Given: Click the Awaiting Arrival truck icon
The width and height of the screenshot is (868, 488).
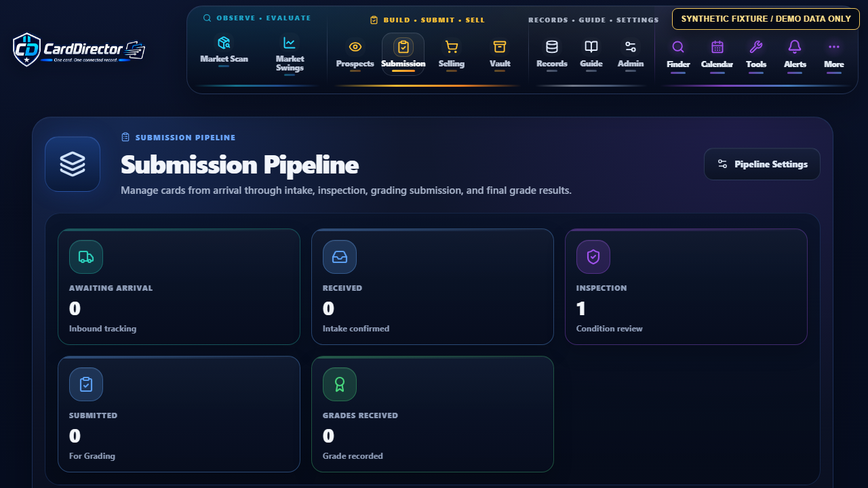Looking at the screenshot, I should pyautogui.click(x=86, y=257).
